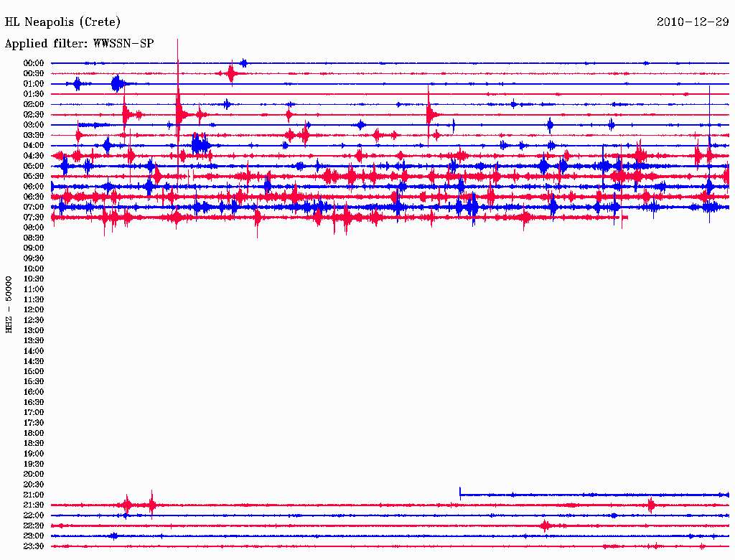The width and height of the screenshot is (735, 560).
Task: Select the 04:00 time label
Action: 34,146
